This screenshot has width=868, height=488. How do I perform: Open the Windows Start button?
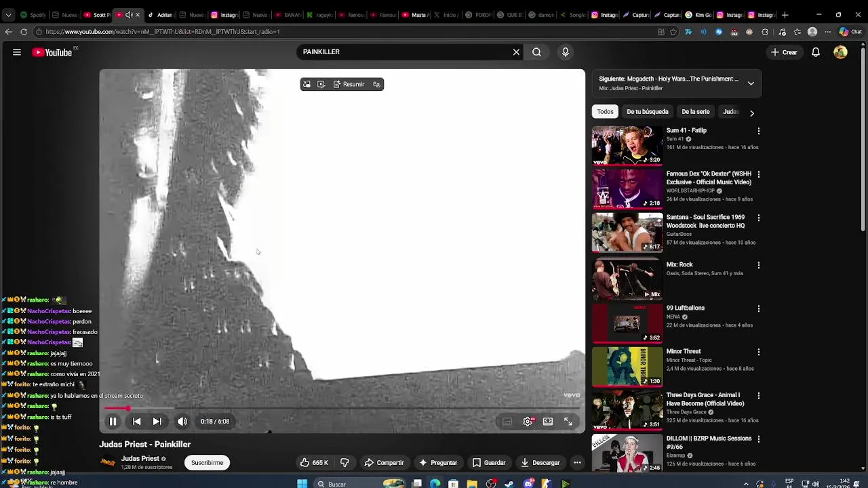point(302,484)
